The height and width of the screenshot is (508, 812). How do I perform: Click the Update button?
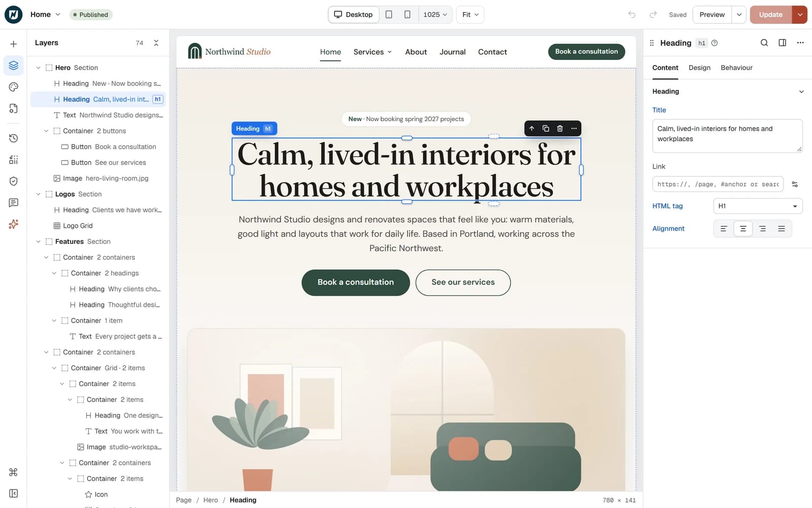770,15
